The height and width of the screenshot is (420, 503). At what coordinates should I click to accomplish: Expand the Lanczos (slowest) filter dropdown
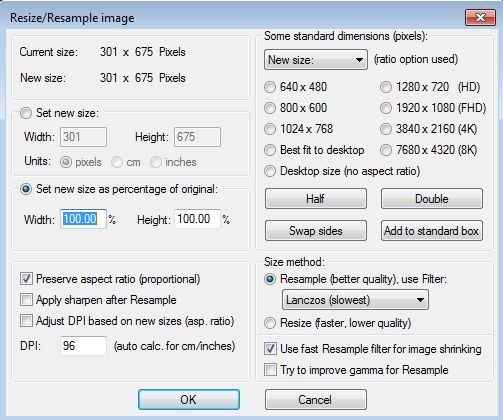pos(355,300)
